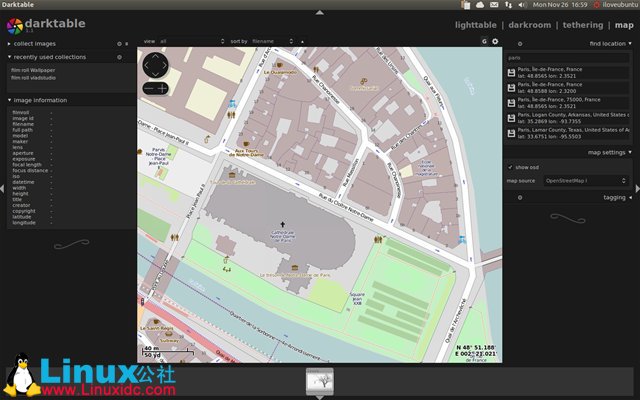The image size is (640, 400).
Task: Hide the top panel with arrow
Action: pos(320,13)
